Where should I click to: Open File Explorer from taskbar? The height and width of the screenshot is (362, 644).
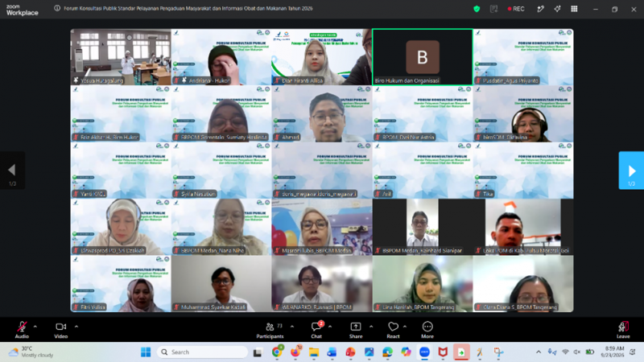(x=314, y=352)
